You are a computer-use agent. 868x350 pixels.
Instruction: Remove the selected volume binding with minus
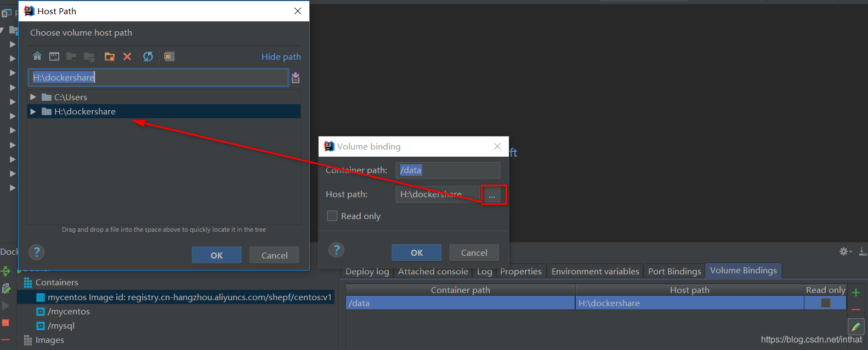tap(856, 309)
